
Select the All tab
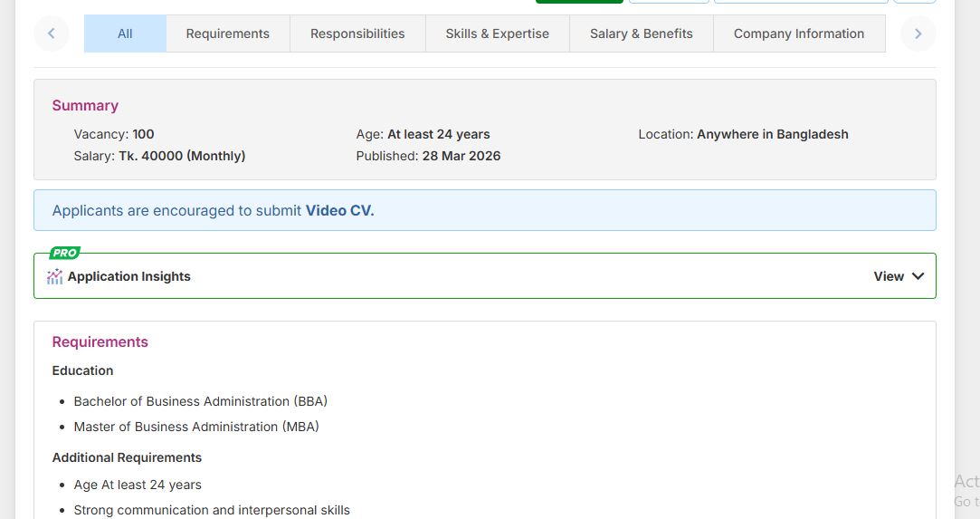(125, 34)
